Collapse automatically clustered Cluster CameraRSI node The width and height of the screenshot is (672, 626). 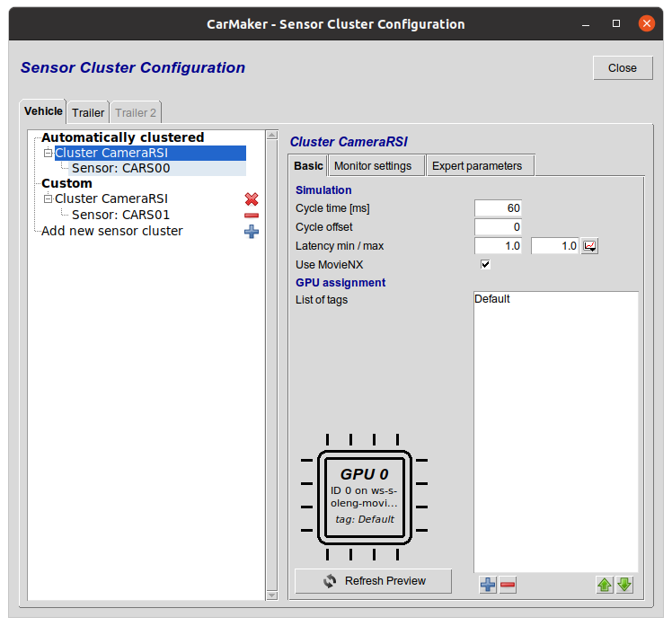pyautogui.click(x=49, y=154)
